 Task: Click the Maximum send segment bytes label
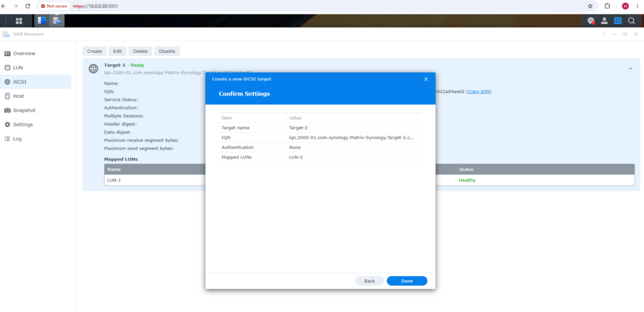coord(139,148)
